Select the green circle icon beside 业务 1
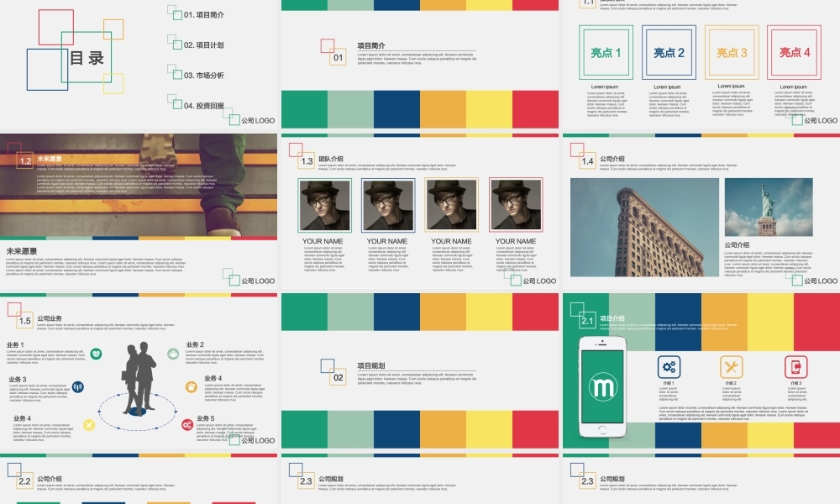 [x=97, y=354]
